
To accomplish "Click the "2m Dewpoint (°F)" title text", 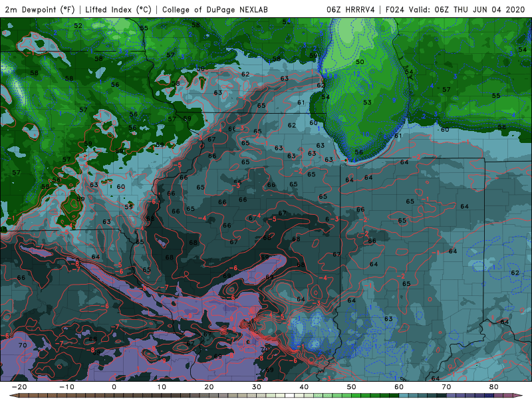I will click(x=40, y=9).
